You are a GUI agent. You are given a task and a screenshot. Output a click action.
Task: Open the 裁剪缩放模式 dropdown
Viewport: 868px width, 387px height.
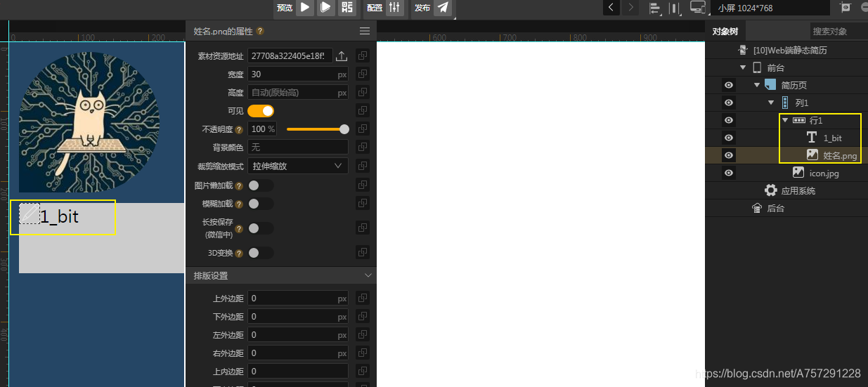(298, 166)
